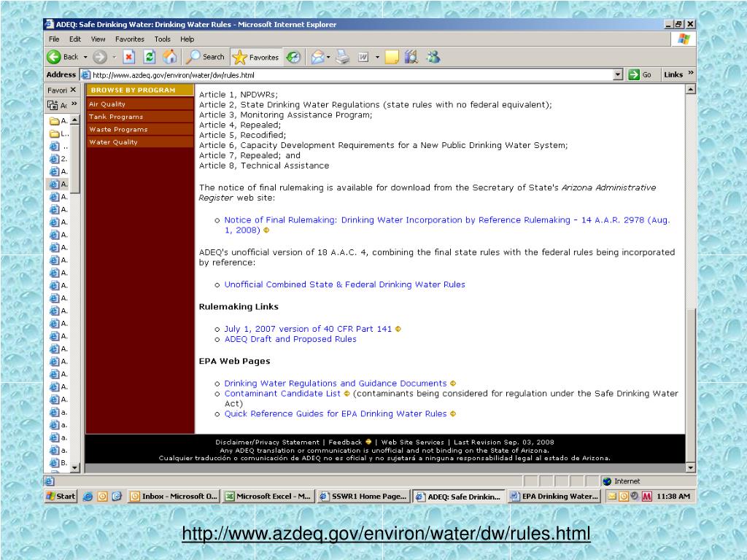Open the '2.' favorite in the Favorites pane
Viewport: 747px width, 560px height.
pyautogui.click(x=59, y=159)
